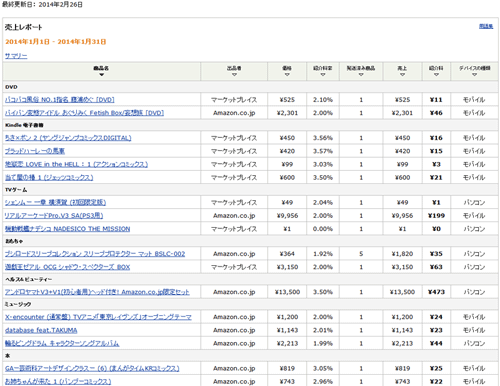Screen dimensions: 500x386
Task: Click デバイスの種類 column sort arrow
Action: click(x=474, y=75)
